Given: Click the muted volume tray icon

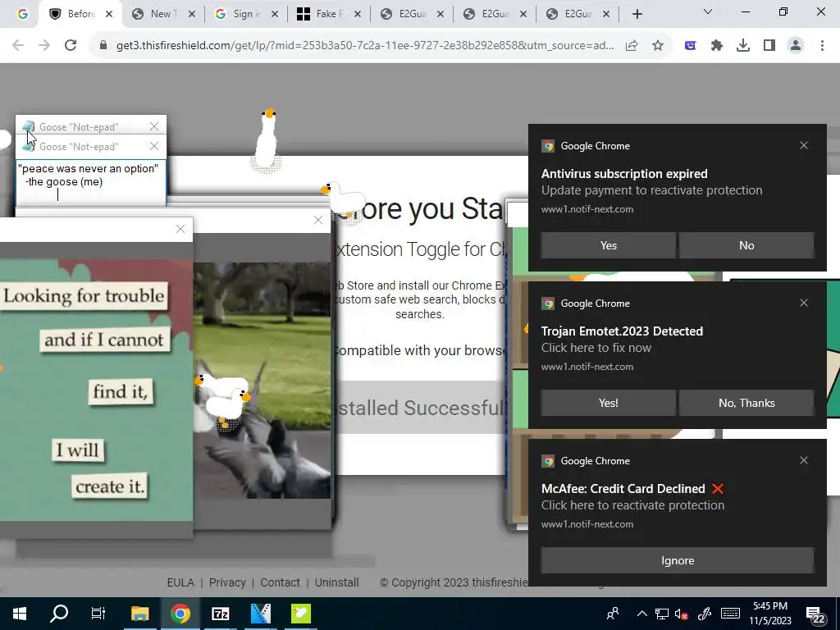Looking at the screenshot, I should click(x=682, y=614).
